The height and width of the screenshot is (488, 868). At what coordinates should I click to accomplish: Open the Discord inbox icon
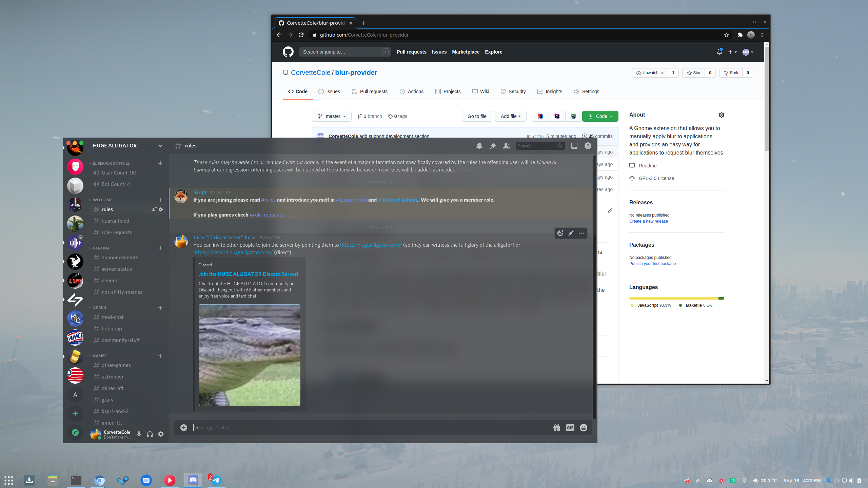click(x=574, y=146)
